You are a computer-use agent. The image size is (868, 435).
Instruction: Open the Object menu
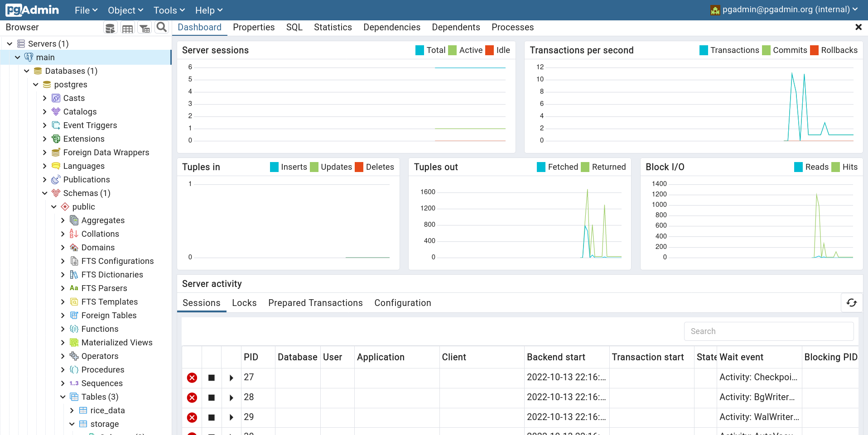(125, 10)
